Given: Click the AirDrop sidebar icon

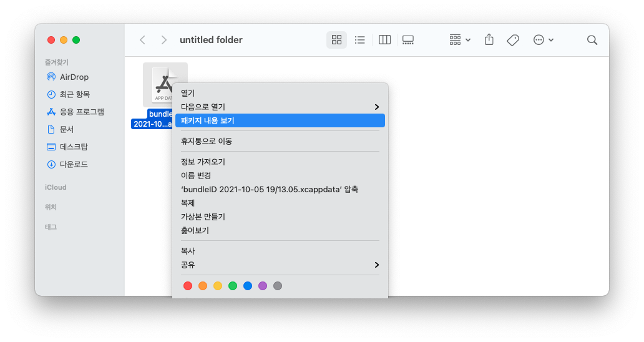Looking at the screenshot, I should coord(51,77).
